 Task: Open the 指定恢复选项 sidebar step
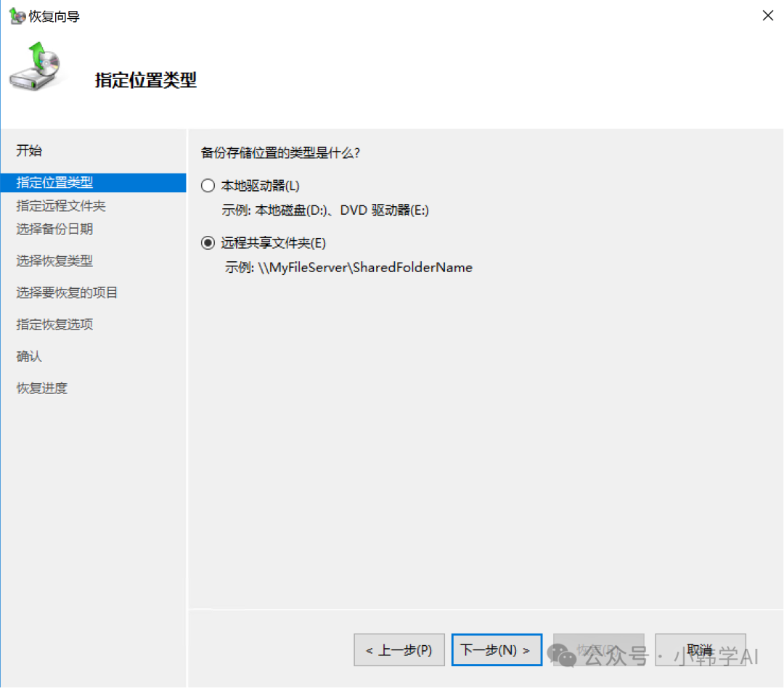tap(54, 325)
